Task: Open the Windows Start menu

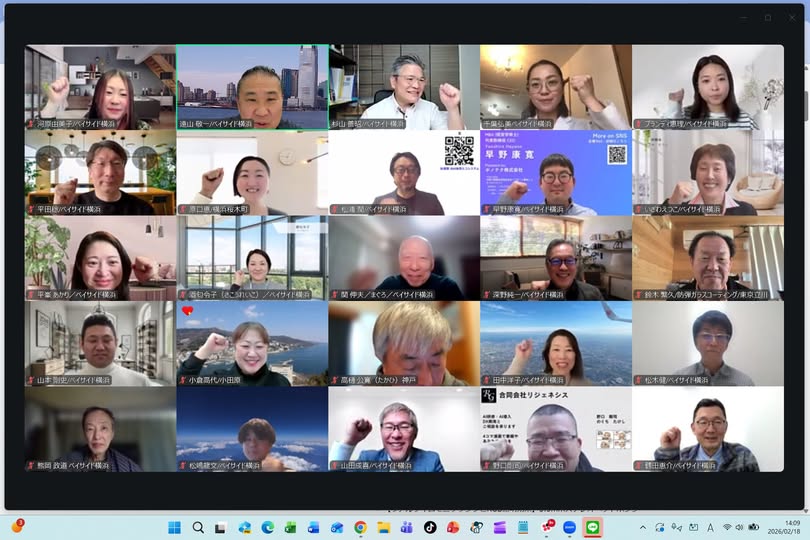Action: tap(175, 527)
